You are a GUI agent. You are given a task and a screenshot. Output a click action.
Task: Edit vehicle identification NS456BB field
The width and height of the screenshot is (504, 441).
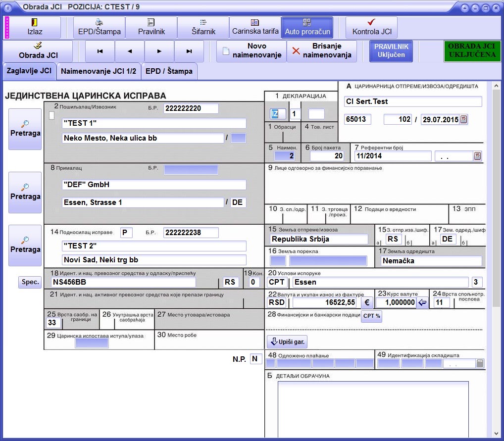pyautogui.click(x=123, y=282)
